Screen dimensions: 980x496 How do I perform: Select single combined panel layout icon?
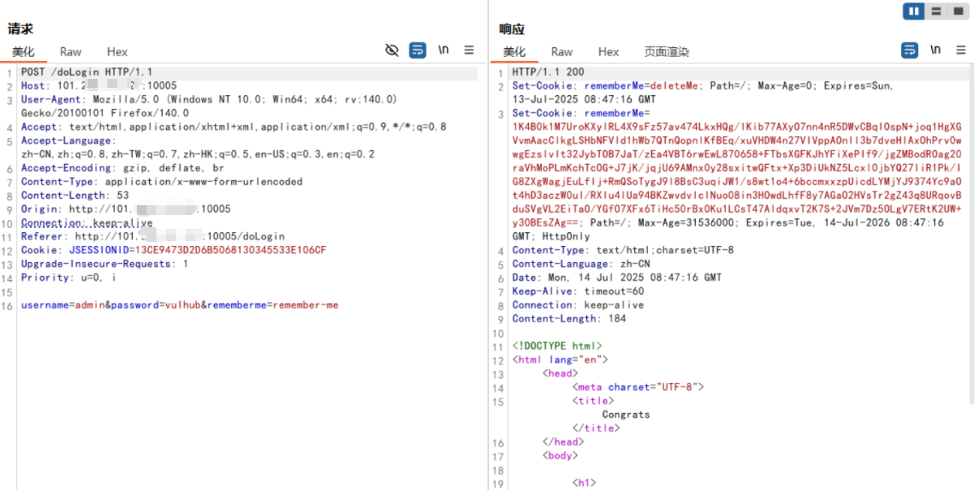[960, 11]
